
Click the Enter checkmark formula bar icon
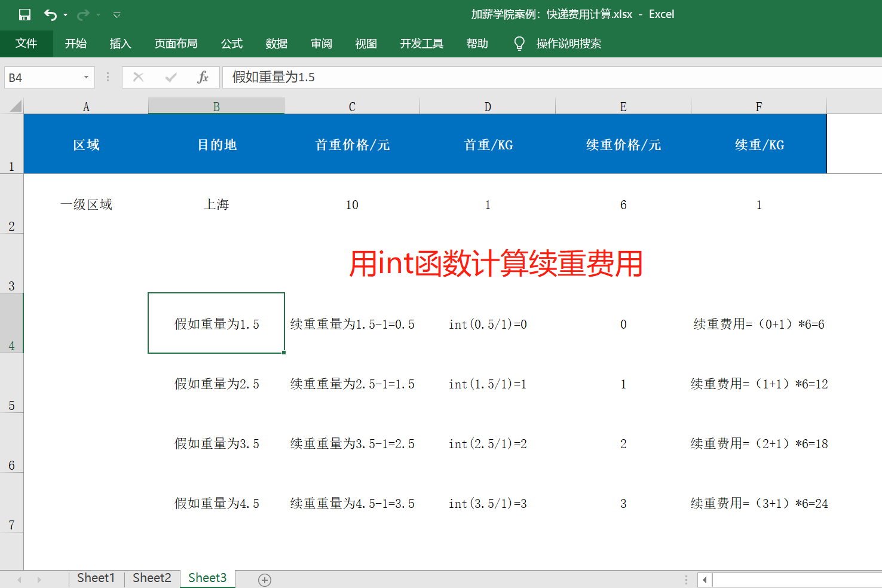(x=171, y=77)
